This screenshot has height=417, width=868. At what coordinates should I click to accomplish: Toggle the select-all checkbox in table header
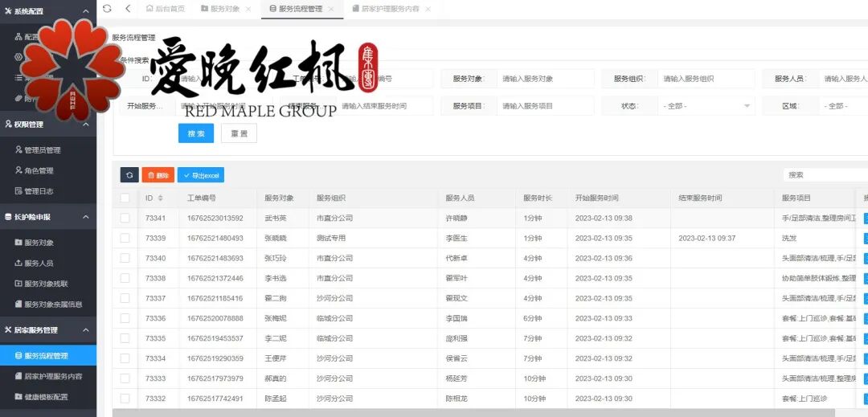pos(125,198)
